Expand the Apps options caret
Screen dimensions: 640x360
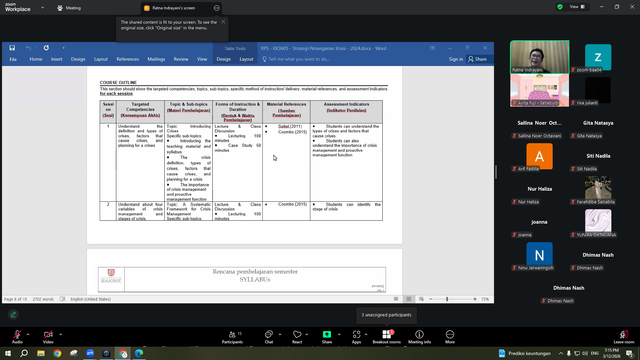(366, 334)
